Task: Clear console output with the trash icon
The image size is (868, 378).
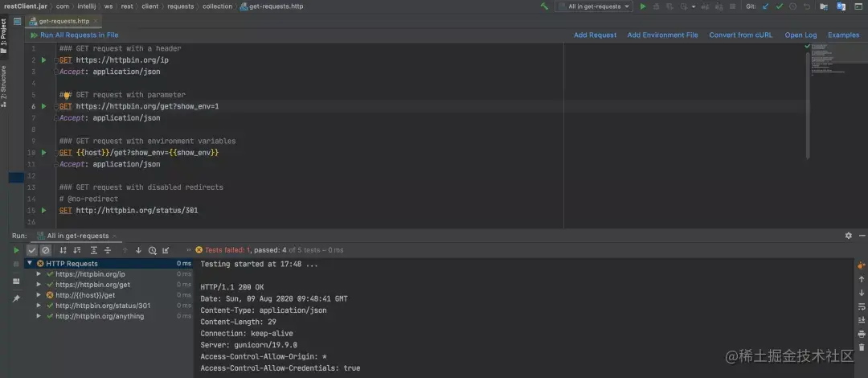Action: [x=862, y=347]
